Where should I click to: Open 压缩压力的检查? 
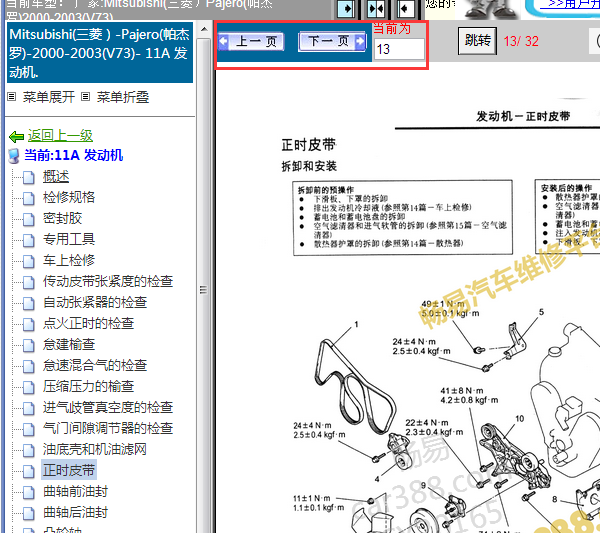coord(88,386)
